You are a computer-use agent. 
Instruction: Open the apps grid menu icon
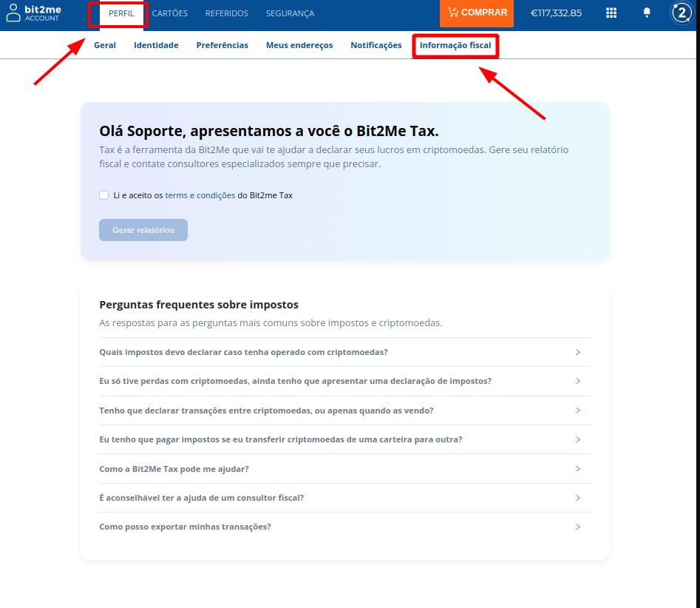coord(611,13)
